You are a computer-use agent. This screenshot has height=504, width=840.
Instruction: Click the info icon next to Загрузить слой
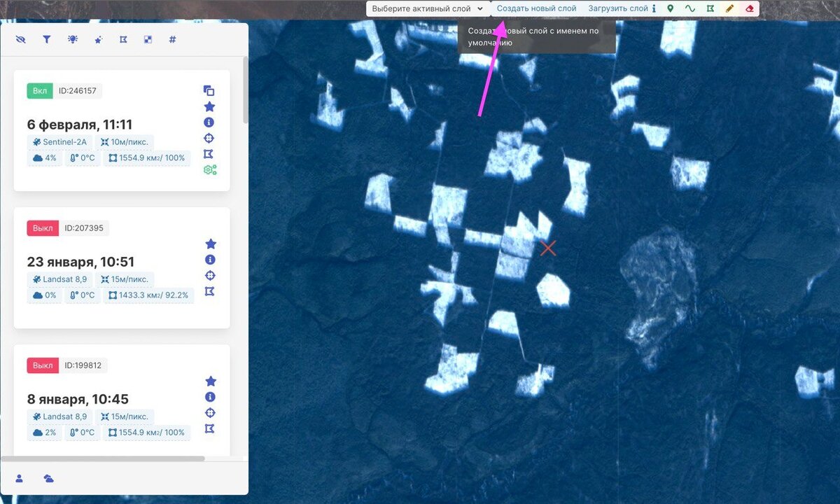(x=654, y=8)
